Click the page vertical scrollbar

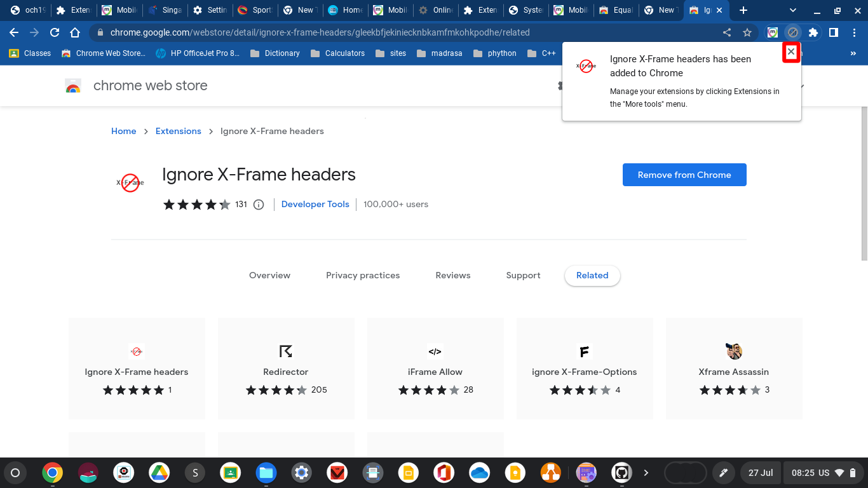864,184
